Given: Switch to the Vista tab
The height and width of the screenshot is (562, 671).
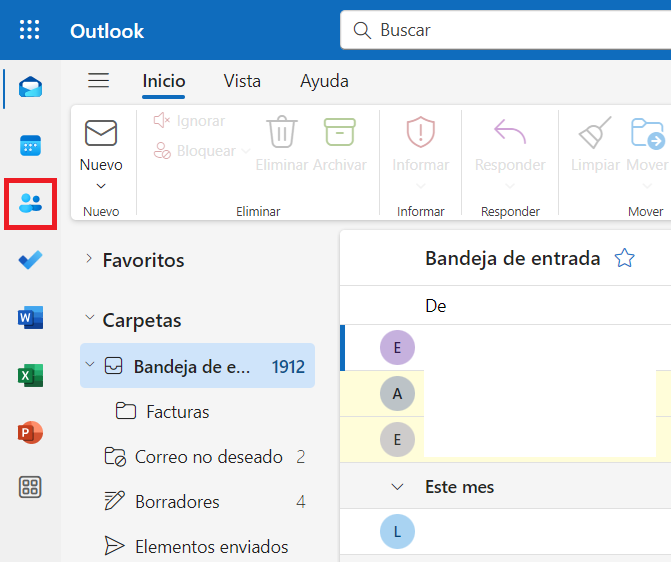Looking at the screenshot, I should (x=242, y=81).
